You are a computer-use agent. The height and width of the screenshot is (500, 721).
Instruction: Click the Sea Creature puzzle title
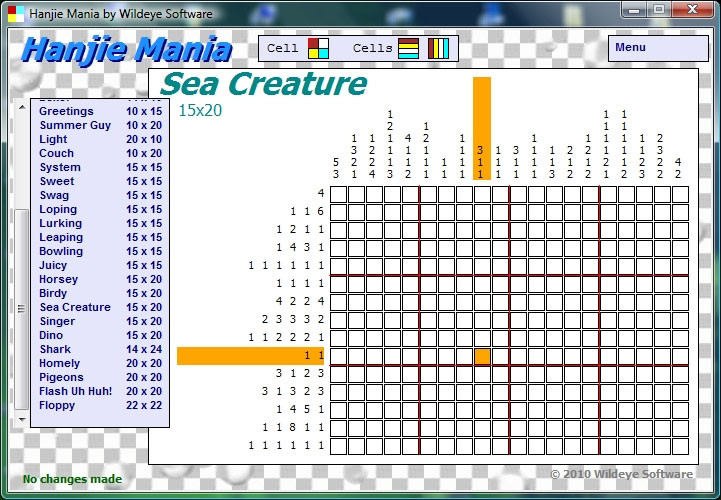coord(263,84)
